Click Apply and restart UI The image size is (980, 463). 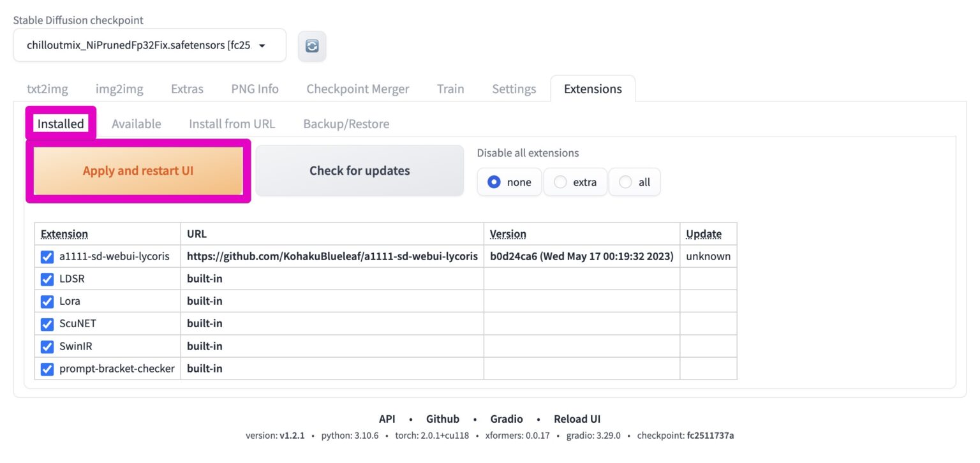point(137,170)
